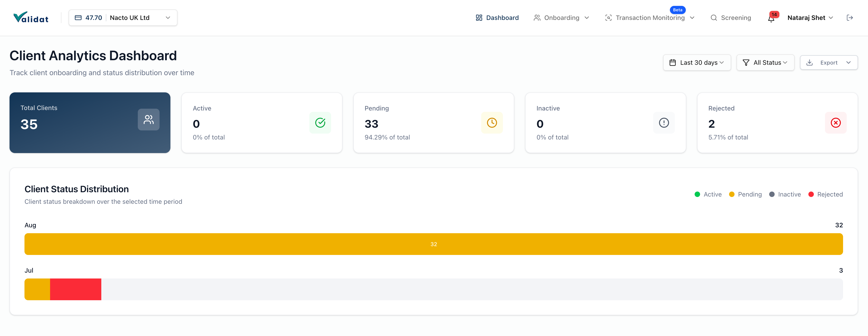The height and width of the screenshot is (336, 868).
Task: Open notifications bell icon
Action: click(771, 19)
